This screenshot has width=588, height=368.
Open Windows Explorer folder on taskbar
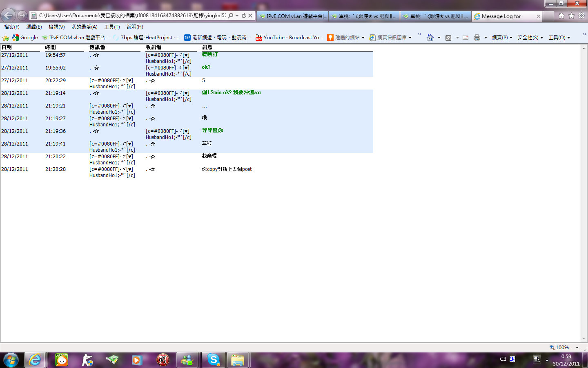pos(238,360)
